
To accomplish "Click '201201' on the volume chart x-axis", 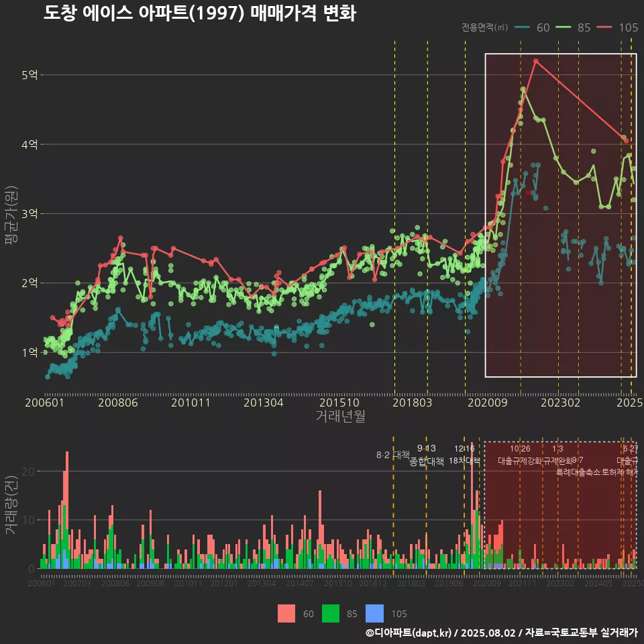I will pyautogui.click(x=224, y=583).
